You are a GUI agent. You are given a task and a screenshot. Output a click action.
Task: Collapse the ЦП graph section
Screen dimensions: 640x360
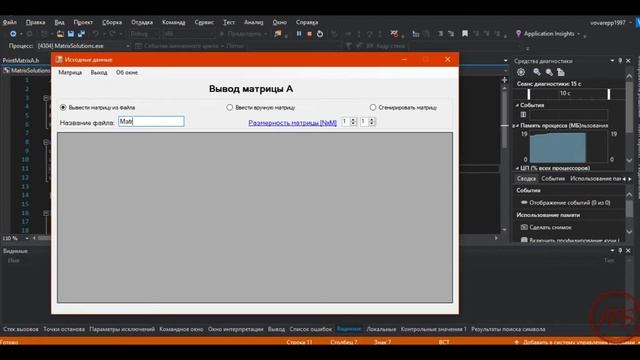pyautogui.click(x=517, y=168)
